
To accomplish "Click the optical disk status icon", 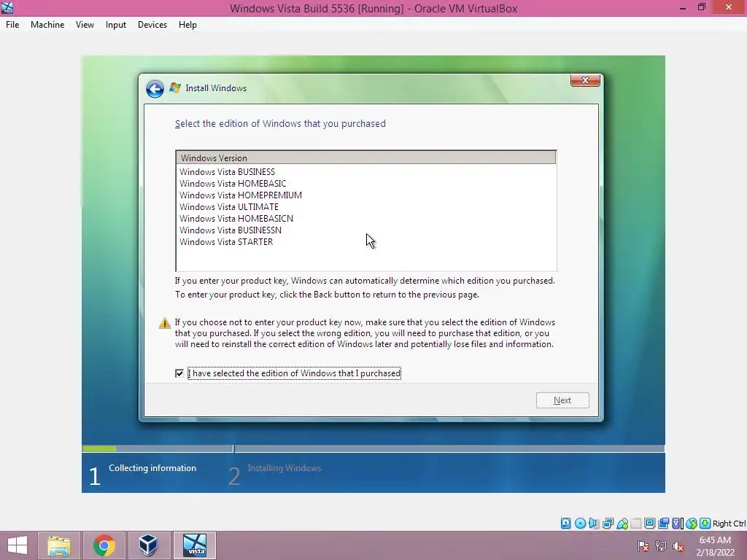I will pyautogui.click(x=580, y=524).
